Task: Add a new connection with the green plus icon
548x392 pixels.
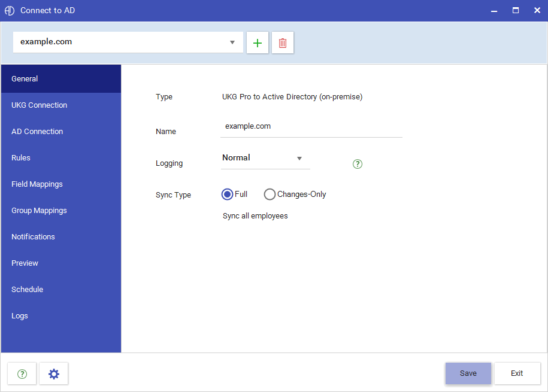Action: click(257, 42)
